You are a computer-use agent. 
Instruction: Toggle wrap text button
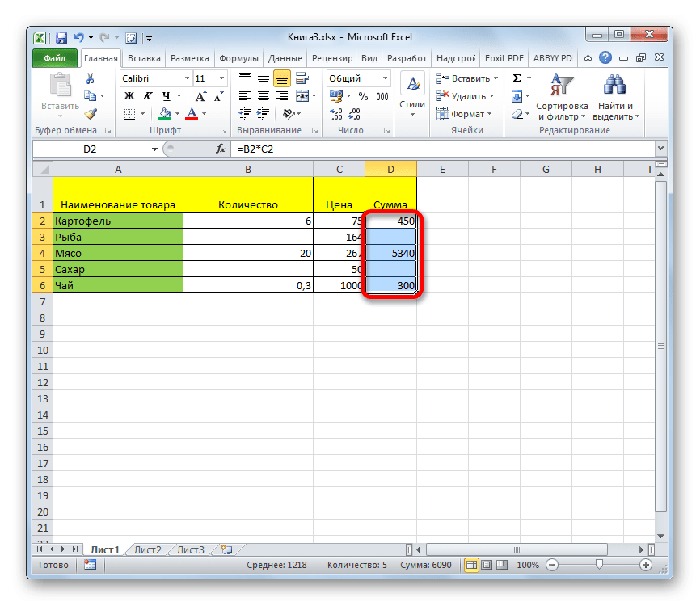pos(302,78)
